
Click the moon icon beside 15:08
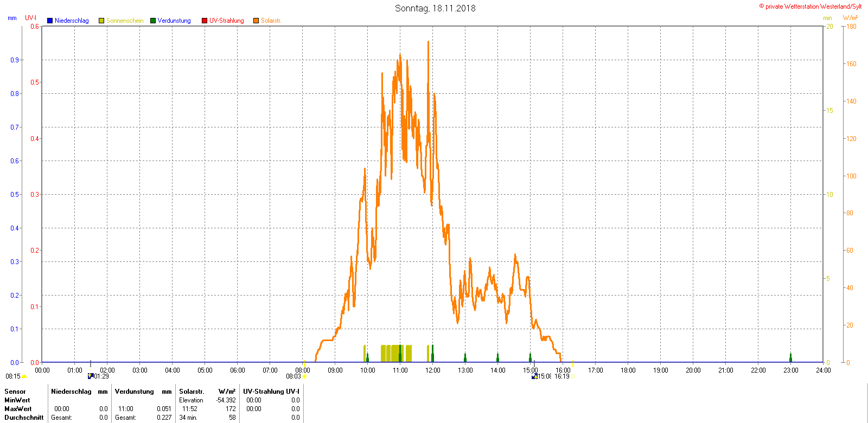534,376
